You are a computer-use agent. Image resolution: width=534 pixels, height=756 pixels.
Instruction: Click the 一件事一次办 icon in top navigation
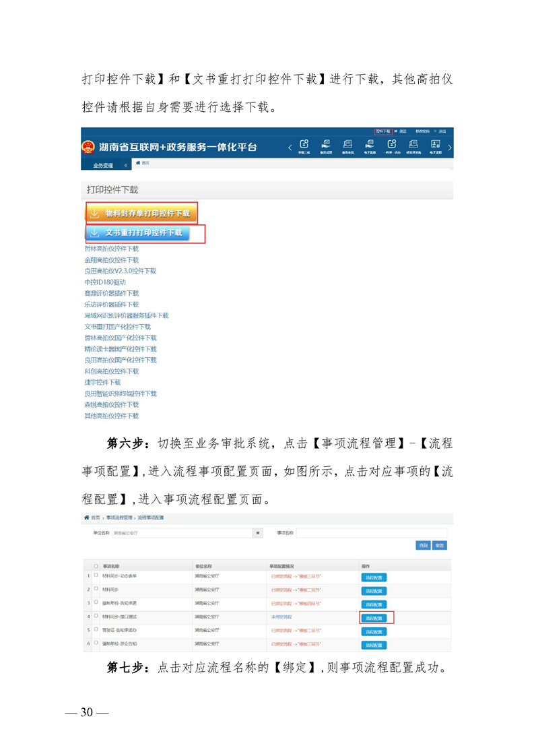[x=391, y=146]
